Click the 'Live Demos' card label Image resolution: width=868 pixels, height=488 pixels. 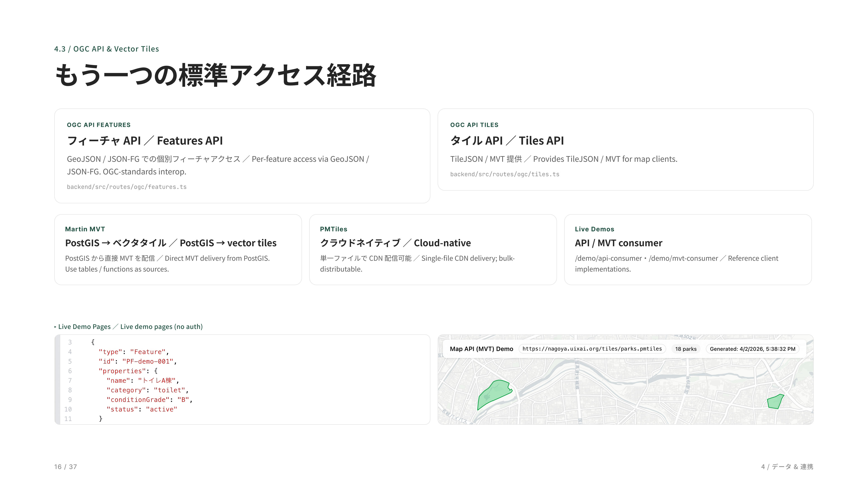(x=594, y=229)
